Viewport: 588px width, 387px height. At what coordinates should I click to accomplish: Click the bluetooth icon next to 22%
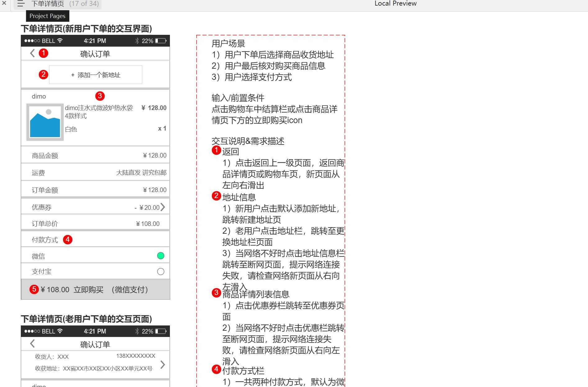coord(137,40)
